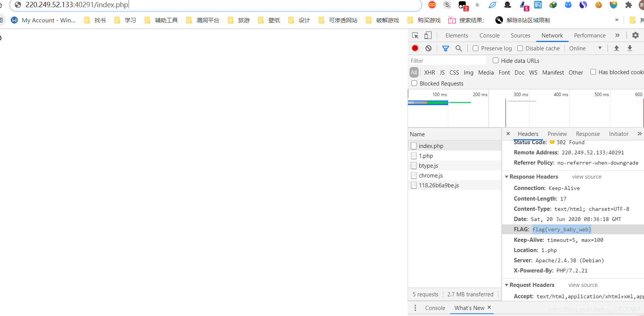Click the red infinity extension icon
This screenshot has height=316, width=644.
point(432,5)
